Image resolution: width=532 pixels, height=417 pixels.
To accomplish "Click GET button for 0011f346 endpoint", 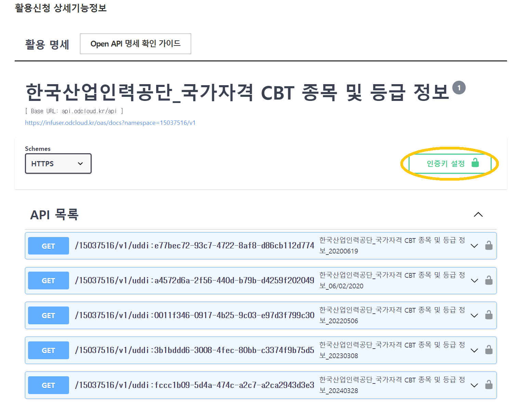I will pyautogui.click(x=49, y=315).
